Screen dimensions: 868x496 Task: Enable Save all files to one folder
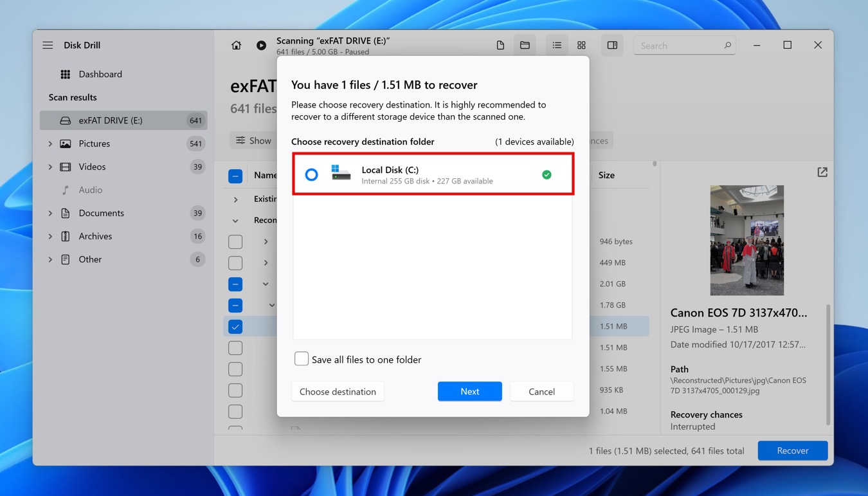[x=302, y=359]
